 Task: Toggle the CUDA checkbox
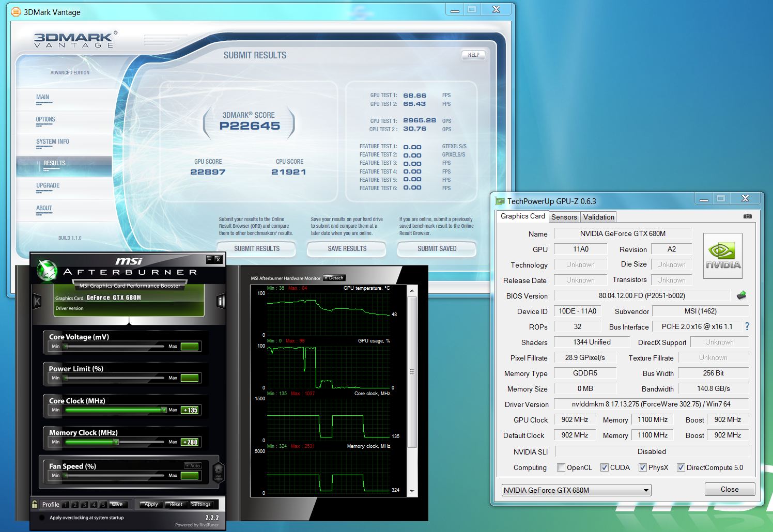604,467
